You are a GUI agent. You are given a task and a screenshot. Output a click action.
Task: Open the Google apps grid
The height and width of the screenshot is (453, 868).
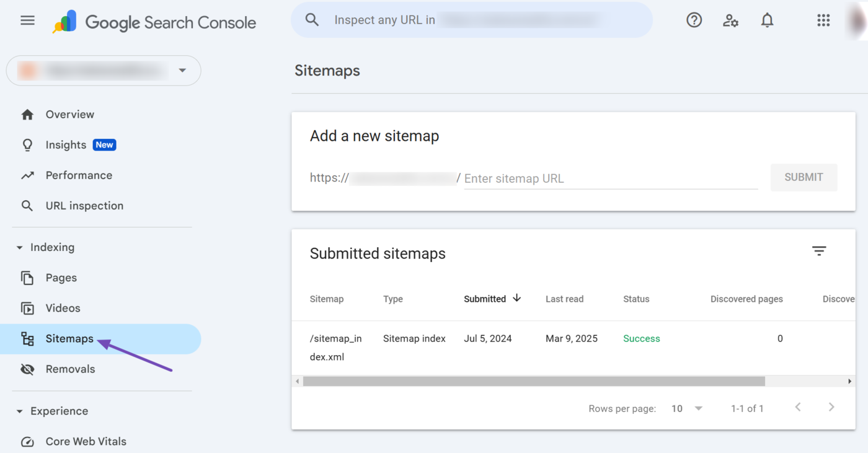pyautogui.click(x=823, y=20)
